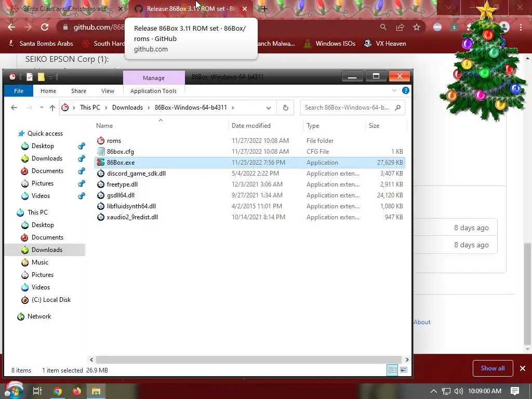Open the Application Tools tab
The image size is (532, 399).
[x=153, y=91]
